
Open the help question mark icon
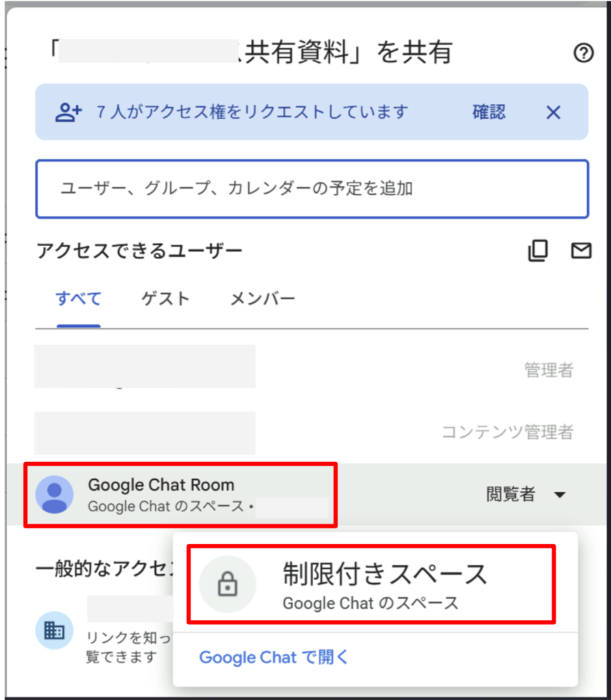point(584,53)
